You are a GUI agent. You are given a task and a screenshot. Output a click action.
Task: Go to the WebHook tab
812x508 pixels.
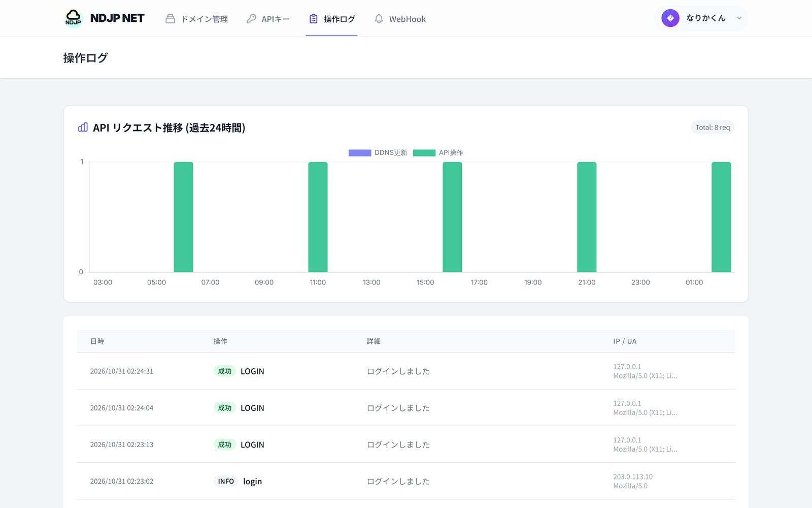pyautogui.click(x=400, y=19)
